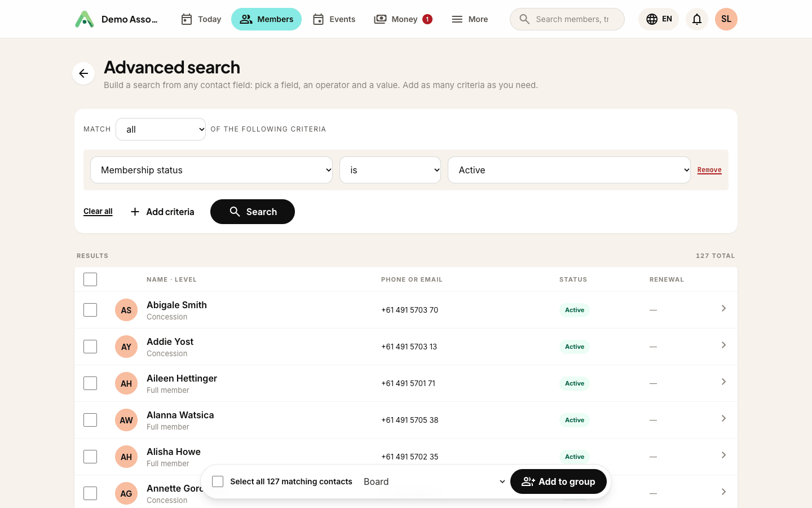Open notifications bell

tap(697, 19)
